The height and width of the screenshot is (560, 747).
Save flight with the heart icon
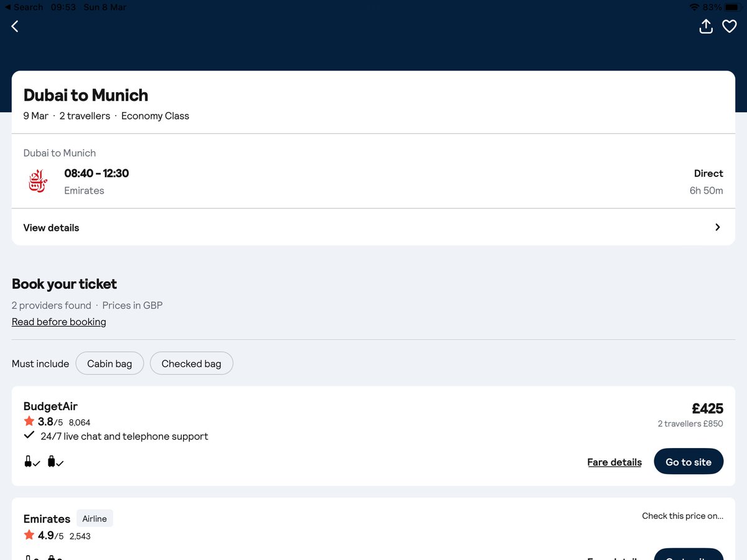tap(730, 26)
